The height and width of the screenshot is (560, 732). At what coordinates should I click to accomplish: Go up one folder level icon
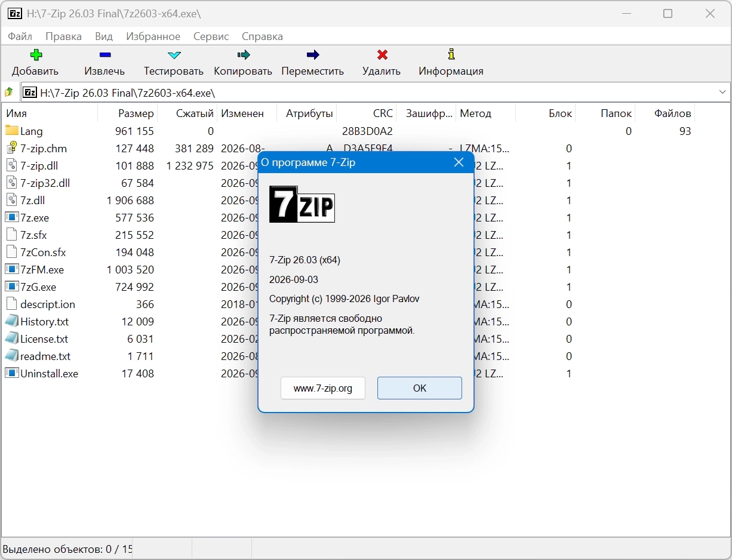coord(9,93)
